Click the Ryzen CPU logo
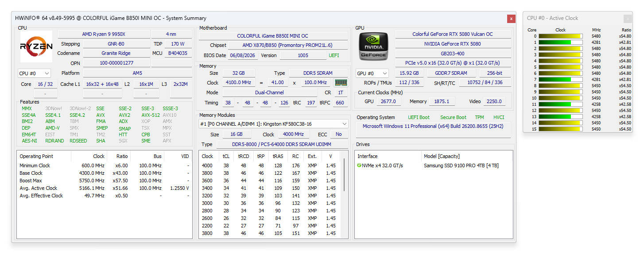The width and height of the screenshot is (644, 254). tap(36, 46)
